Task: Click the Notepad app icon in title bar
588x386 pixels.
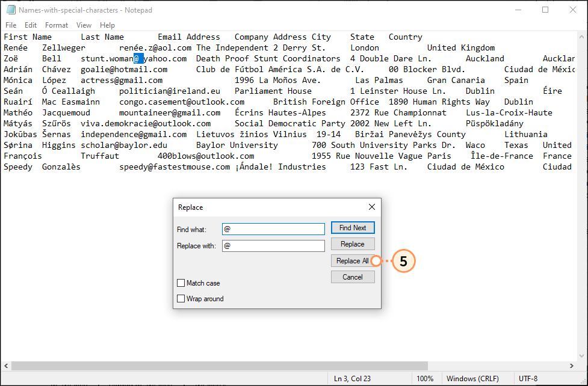Action: pyautogui.click(x=10, y=10)
